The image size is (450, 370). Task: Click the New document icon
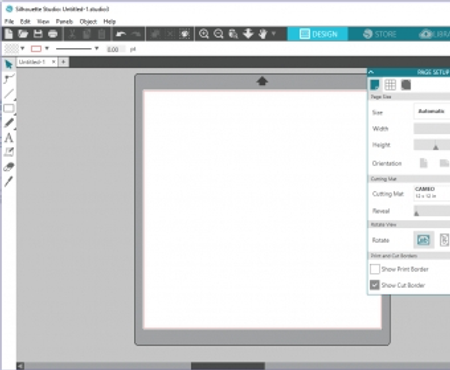(9, 34)
